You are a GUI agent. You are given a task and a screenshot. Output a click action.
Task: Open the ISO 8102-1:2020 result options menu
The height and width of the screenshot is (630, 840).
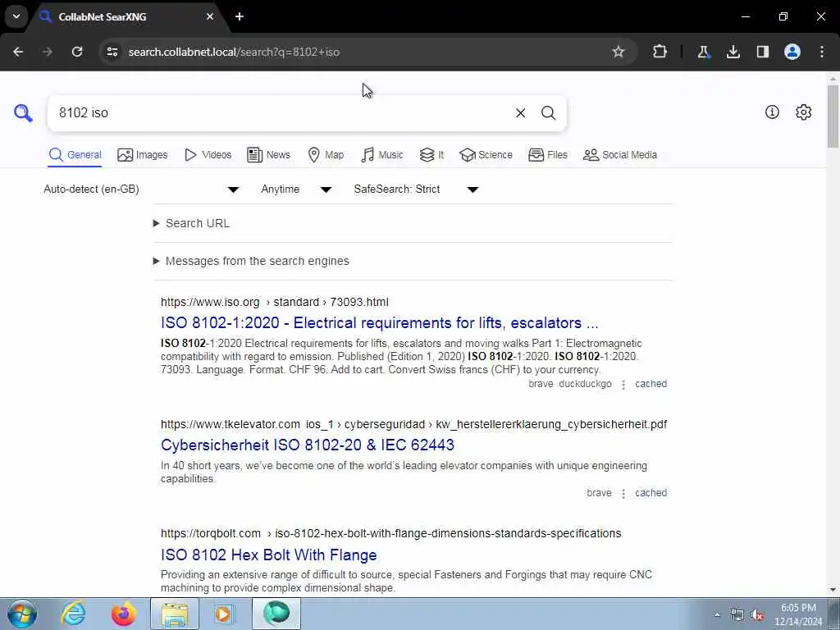(x=623, y=385)
